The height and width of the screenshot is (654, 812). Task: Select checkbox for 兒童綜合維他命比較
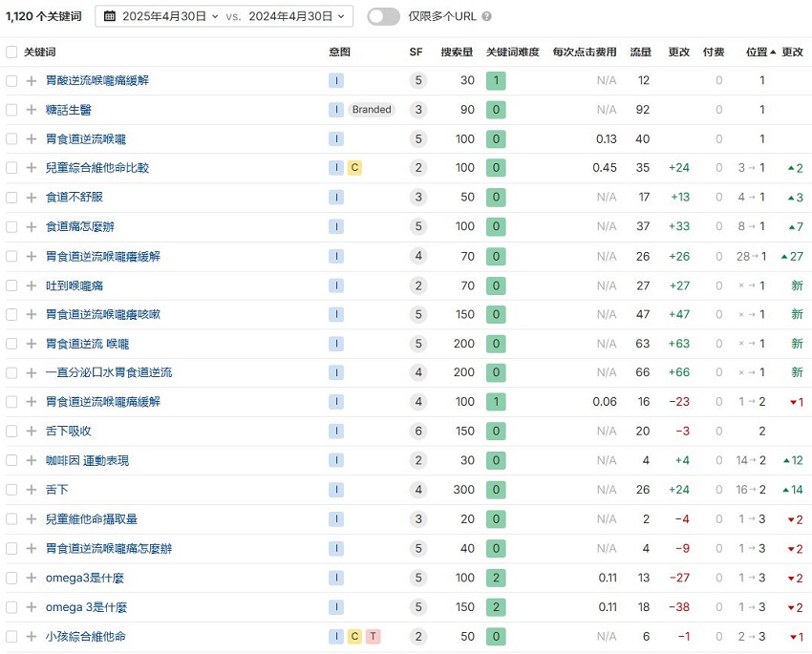(x=11, y=168)
